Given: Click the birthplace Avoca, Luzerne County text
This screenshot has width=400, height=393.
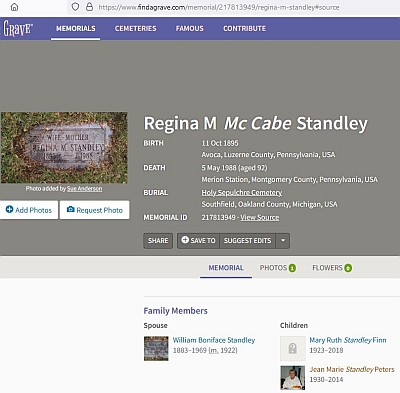Looking at the screenshot, I should click(x=268, y=155).
